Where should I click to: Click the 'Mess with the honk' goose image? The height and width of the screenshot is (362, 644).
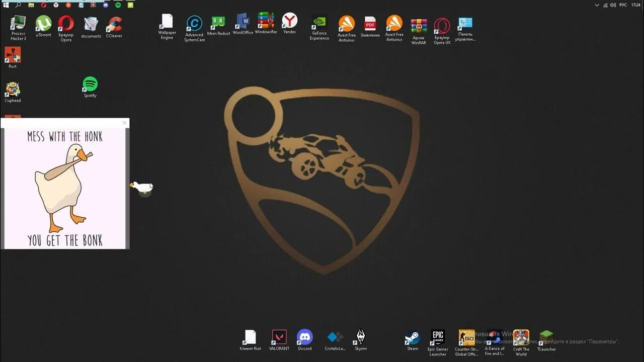tap(64, 188)
